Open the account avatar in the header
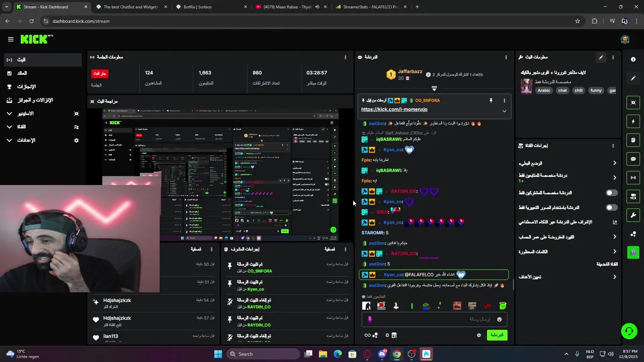The image size is (644, 362). [x=625, y=40]
